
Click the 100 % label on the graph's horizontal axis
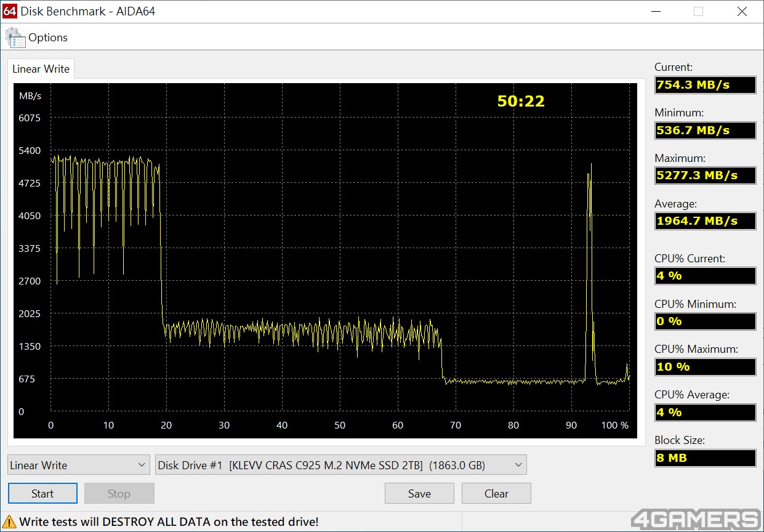[615, 425]
